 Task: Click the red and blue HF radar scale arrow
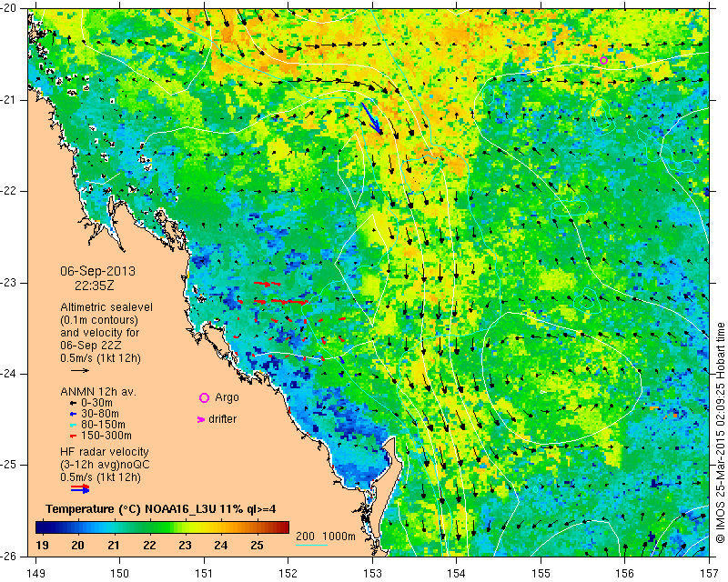pyautogui.click(x=80, y=488)
